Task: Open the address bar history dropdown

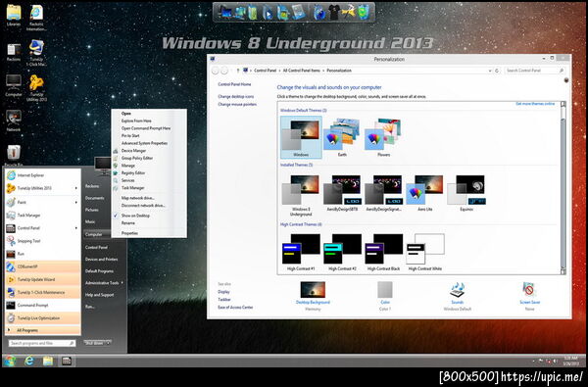Action: [x=490, y=71]
